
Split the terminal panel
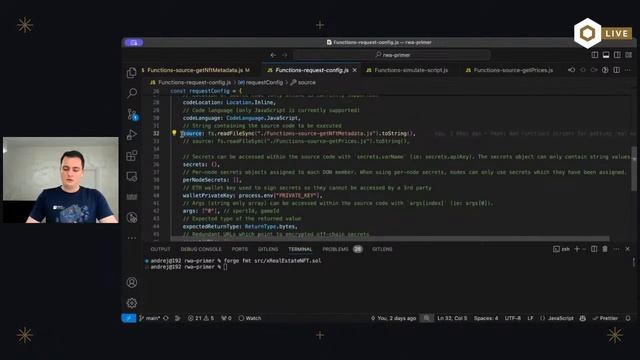594,249
